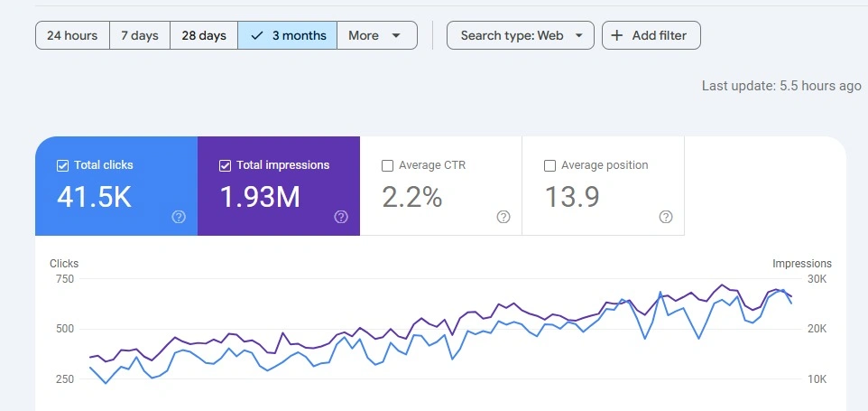868x411 pixels.
Task: Click the 10K impressions axis value
Action: point(817,379)
